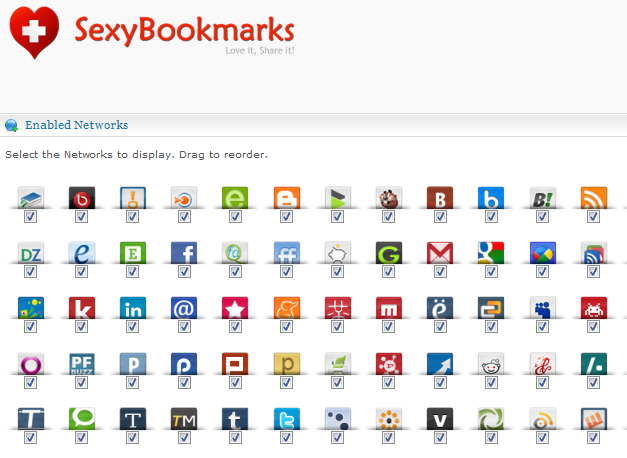Click the DZone DZ icon
Viewport: 627px width, 458px height.
point(30,253)
